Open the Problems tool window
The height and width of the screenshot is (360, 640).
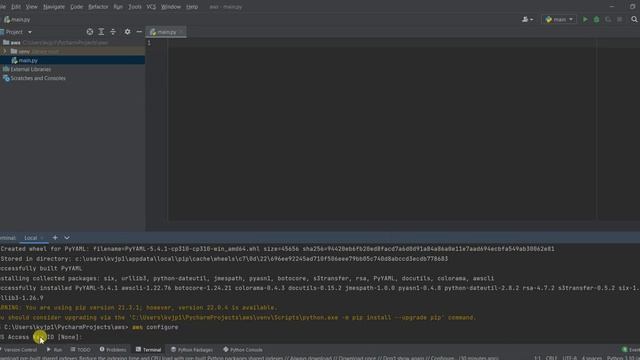tap(113, 350)
